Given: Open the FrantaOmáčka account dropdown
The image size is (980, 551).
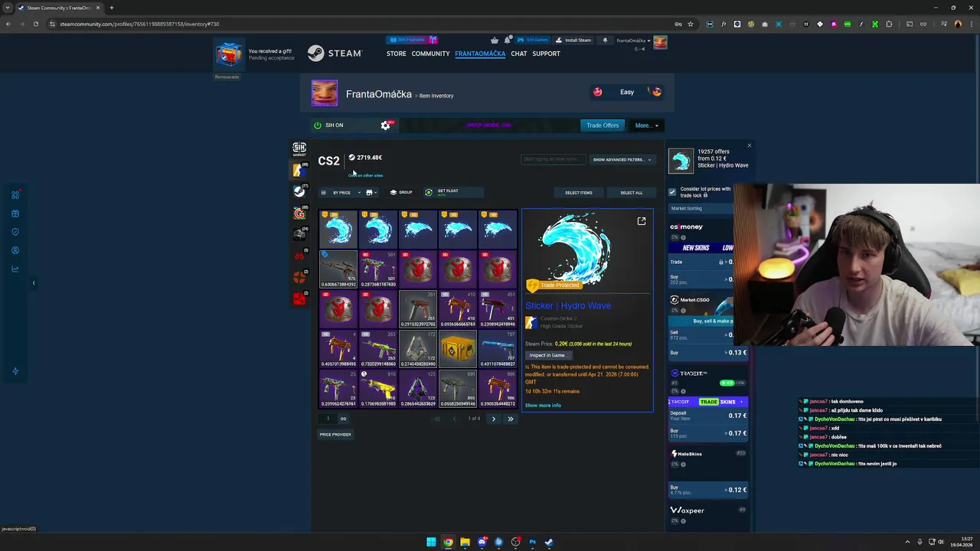Looking at the screenshot, I should pyautogui.click(x=633, y=41).
